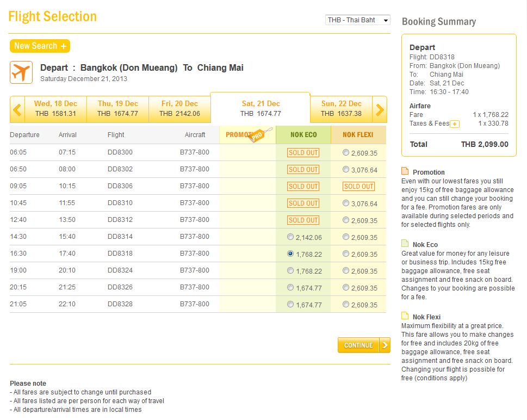Click the Aircraft column header

tap(195, 135)
